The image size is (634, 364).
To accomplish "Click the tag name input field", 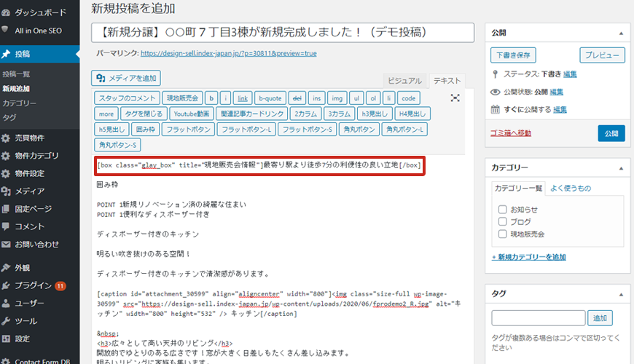I will [x=539, y=318].
